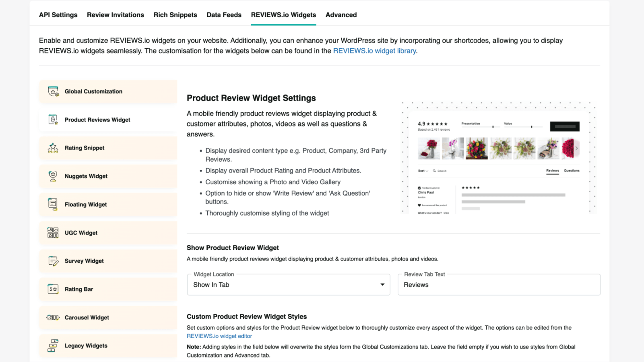
Task: Expand the Widget Location dropdown
Action: pos(289,285)
